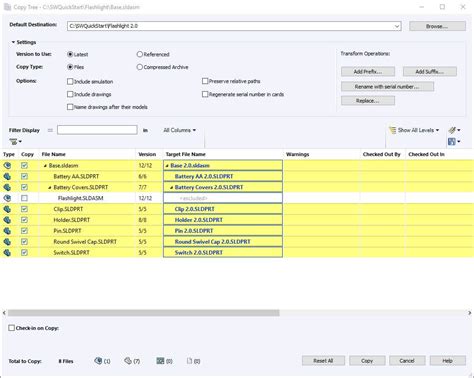Screen dimensions: 474x378
Task: Click the Help button
Action: pyautogui.click(x=448, y=361)
